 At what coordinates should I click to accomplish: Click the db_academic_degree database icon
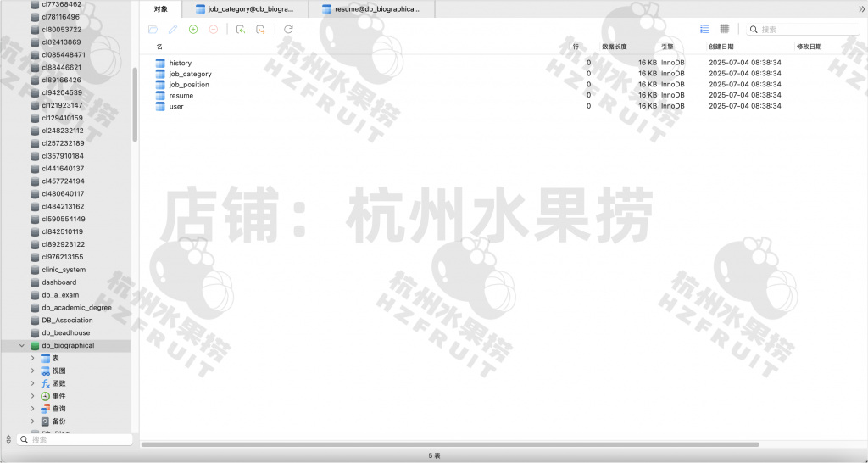click(35, 308)
